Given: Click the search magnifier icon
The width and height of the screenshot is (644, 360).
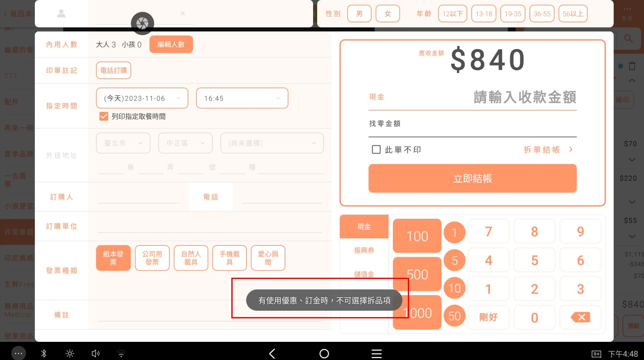Looking at the screenshot, I should point(628,39).
